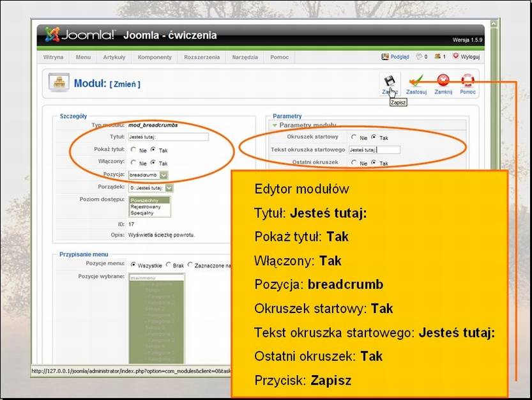Screen dimensions: 532x400
Task: Open the Menu menu item
Action: coord(83,57)
